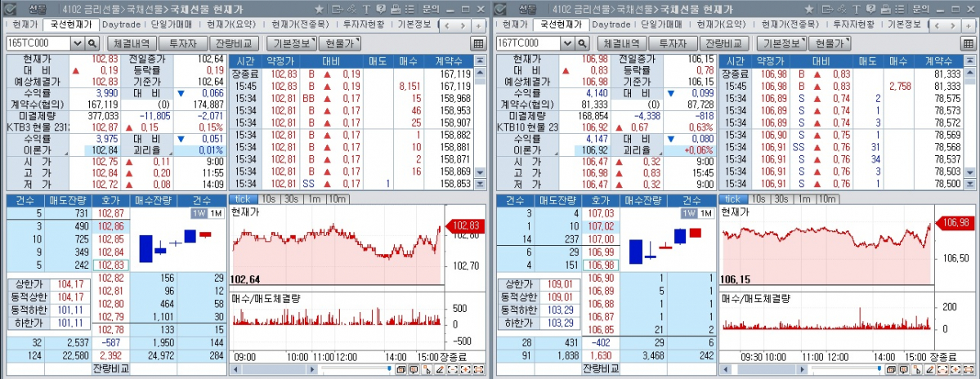
Task: Switch to the Daytrade tab in the 165TC000 window
Action: [x=121, y=25]
